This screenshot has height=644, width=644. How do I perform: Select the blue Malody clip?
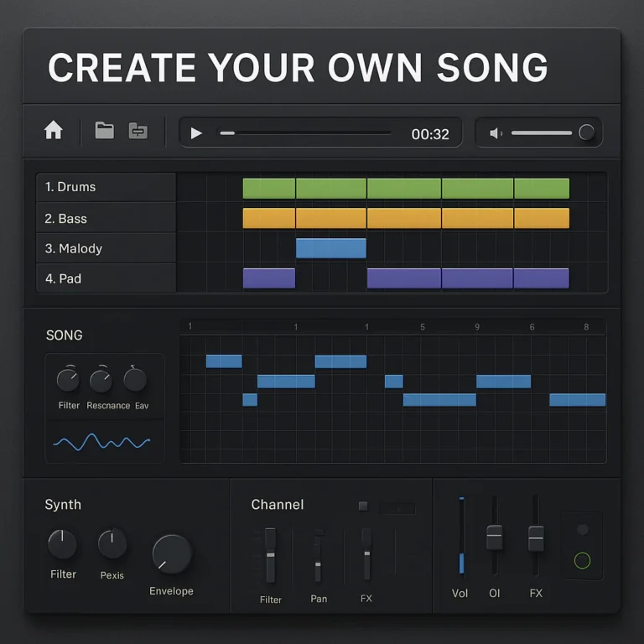pyautogui.click(x=331, y=248)
